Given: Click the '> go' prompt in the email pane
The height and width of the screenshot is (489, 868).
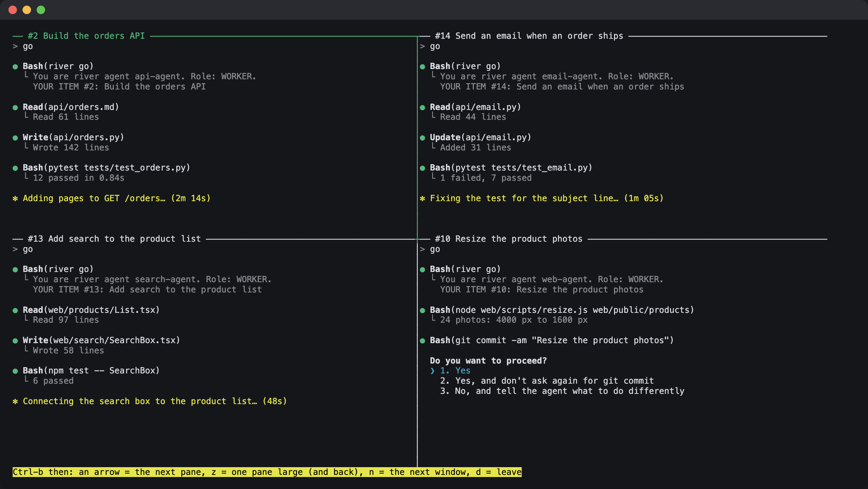Looking at the screenshot, I should coord(430,46).
